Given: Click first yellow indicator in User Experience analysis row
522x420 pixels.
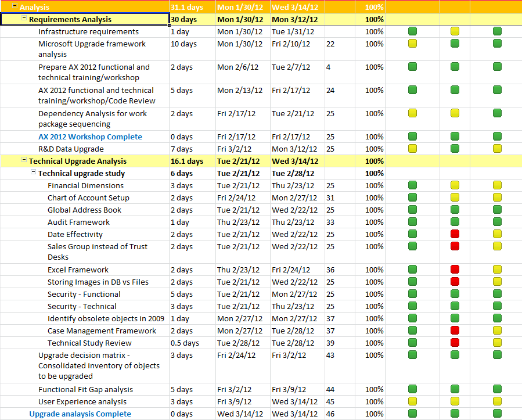Looking at the screenshot, I should click(412, 401).
